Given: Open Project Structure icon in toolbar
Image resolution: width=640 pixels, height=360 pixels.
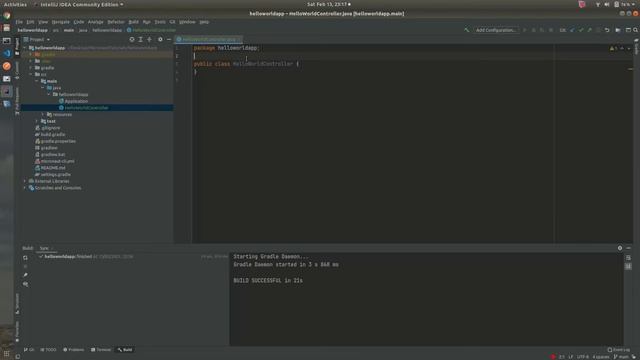Looking at the screenshot, I should [618, 30].
